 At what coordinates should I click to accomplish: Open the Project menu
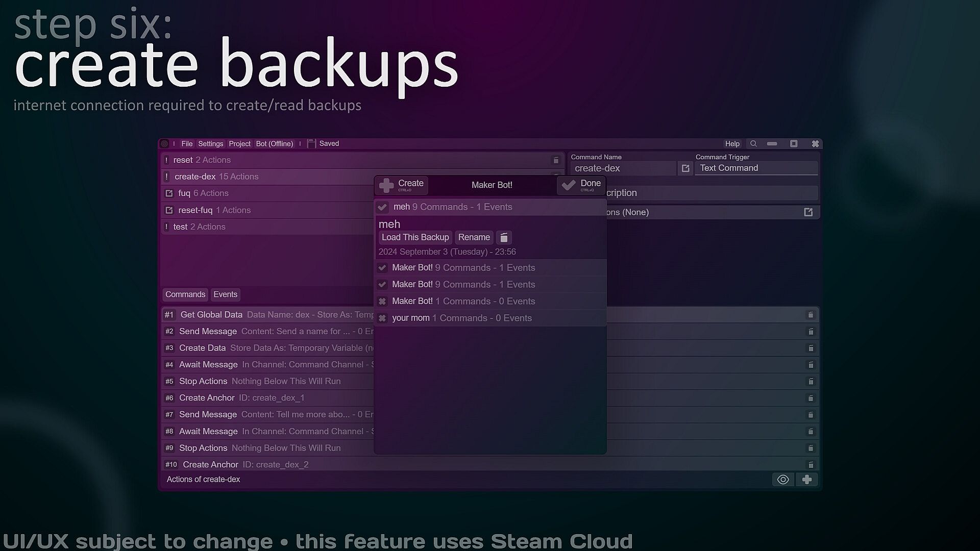click(x=239, y=144)
